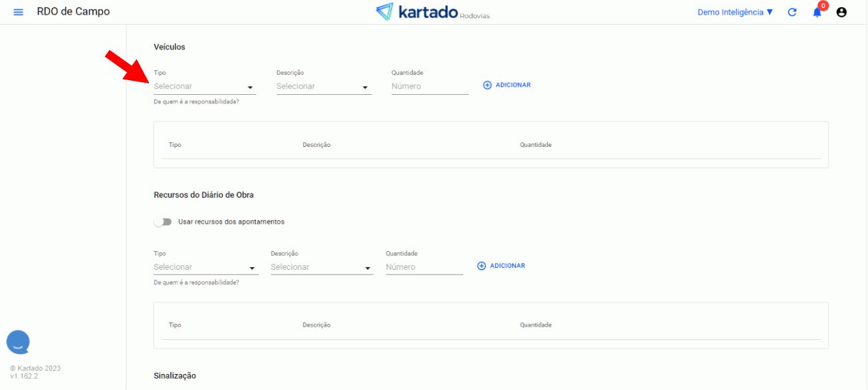The image size is (868, 390).
Task: Click Descrição column header in Veículos table
Action: [x=316, y=145]
